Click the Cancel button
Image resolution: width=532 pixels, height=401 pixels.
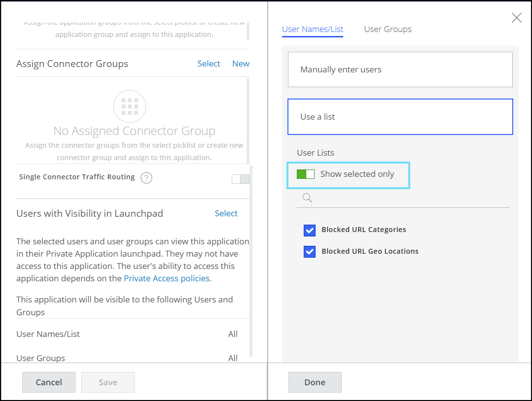(x=49, y=382)
